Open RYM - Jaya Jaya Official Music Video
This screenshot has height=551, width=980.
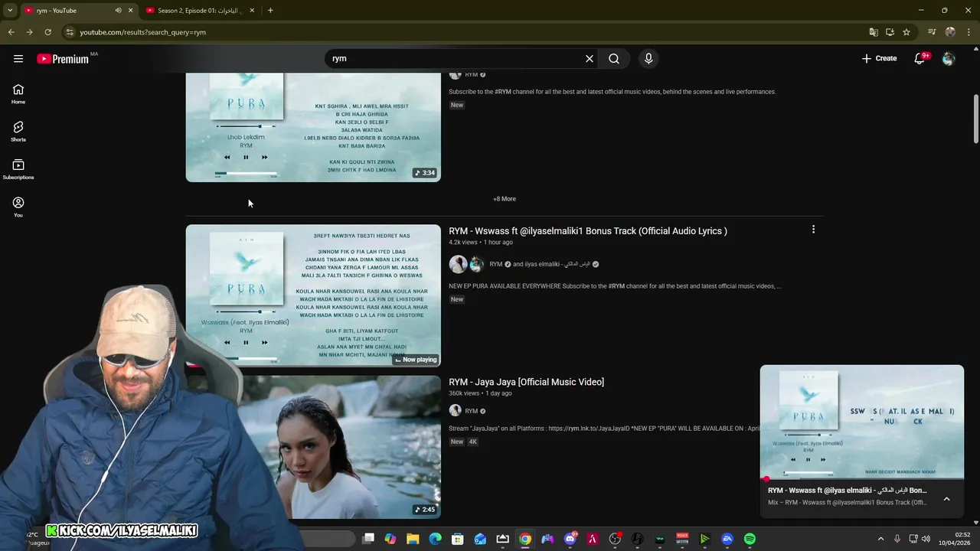[526, 382]
